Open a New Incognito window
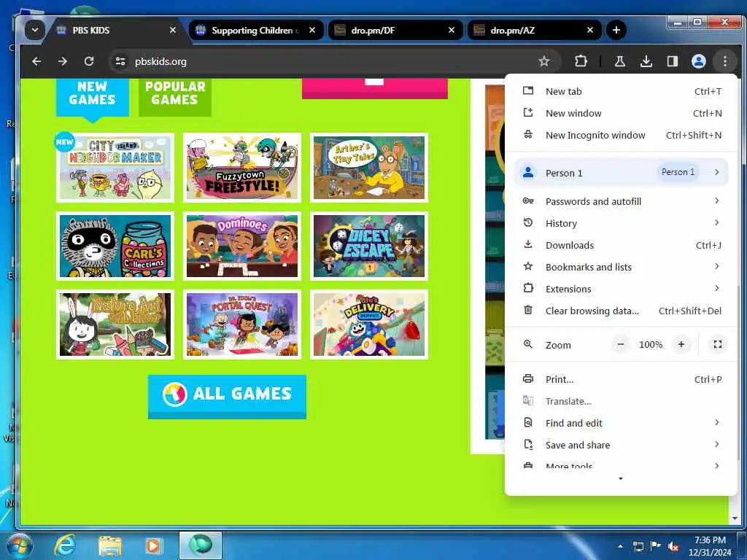Screen dimensions: 747x560 pyautogui.click(x=622, y=135)
